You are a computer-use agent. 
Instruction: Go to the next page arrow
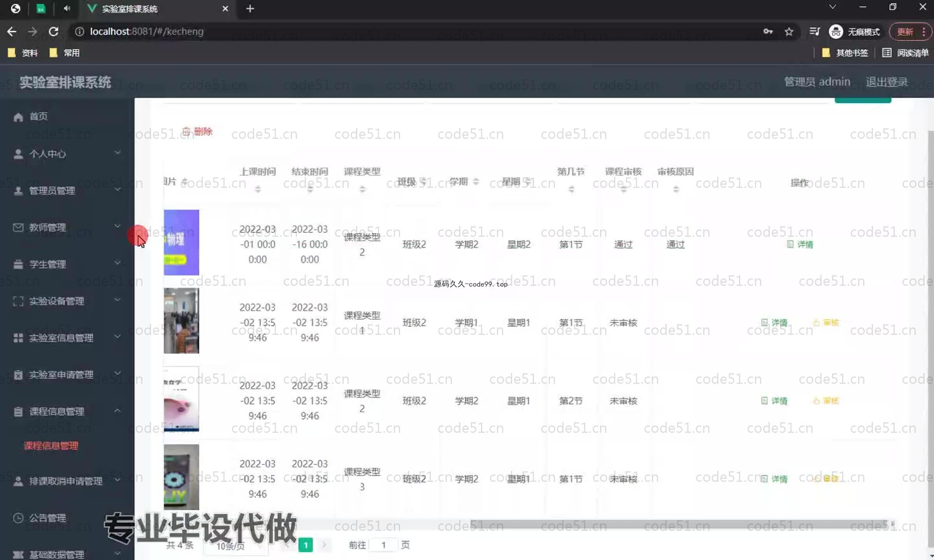tap(324, 545)
